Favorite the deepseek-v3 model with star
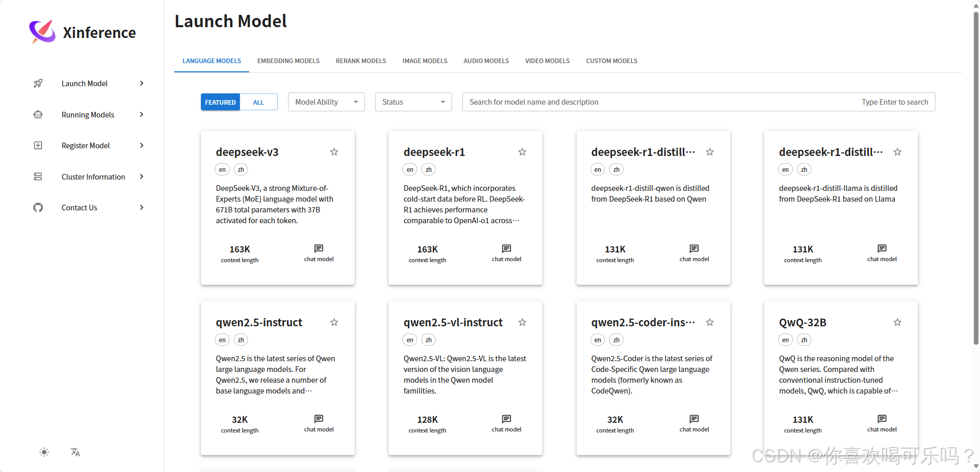Image resolution: width=980 pixels, height=472 pixels. pos(334,152)
